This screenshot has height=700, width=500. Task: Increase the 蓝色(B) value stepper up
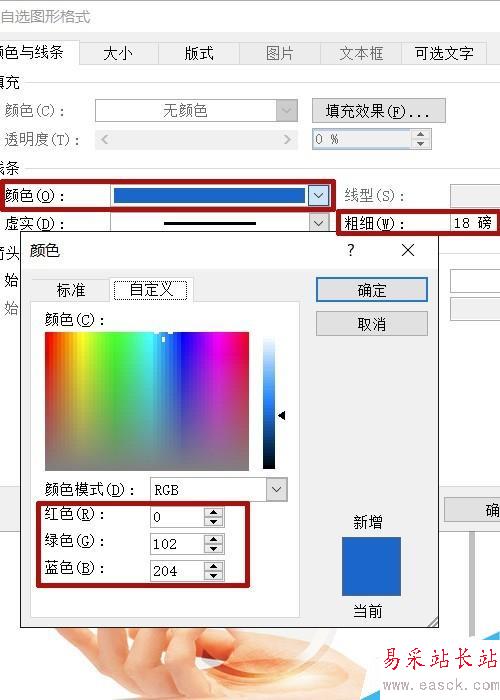214,566
